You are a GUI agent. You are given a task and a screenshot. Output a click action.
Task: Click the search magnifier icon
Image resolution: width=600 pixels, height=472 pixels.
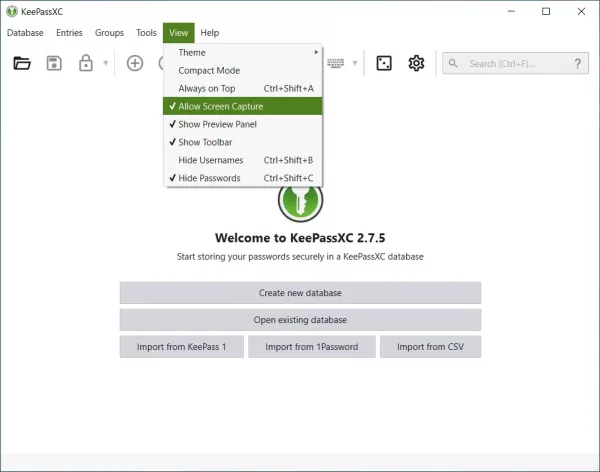(453, 63)
